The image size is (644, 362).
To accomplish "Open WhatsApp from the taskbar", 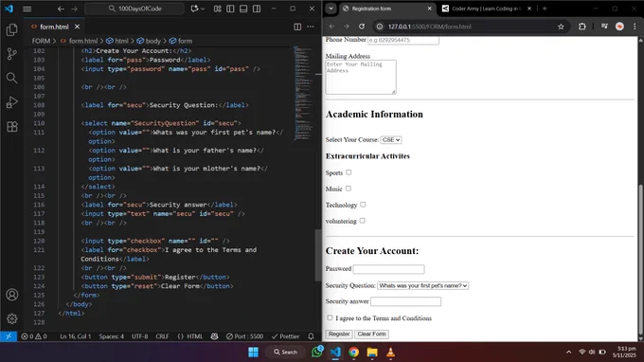I will (317, 352).
